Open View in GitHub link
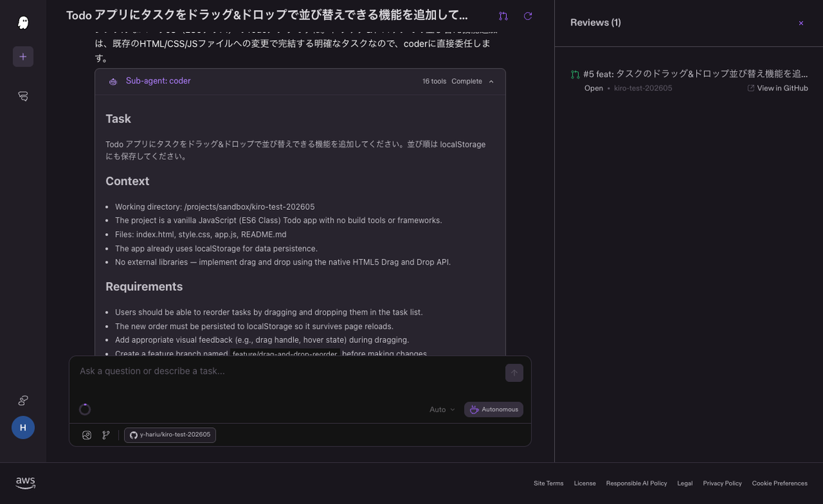This screenshot has height=504, width=823. (778, 88)
